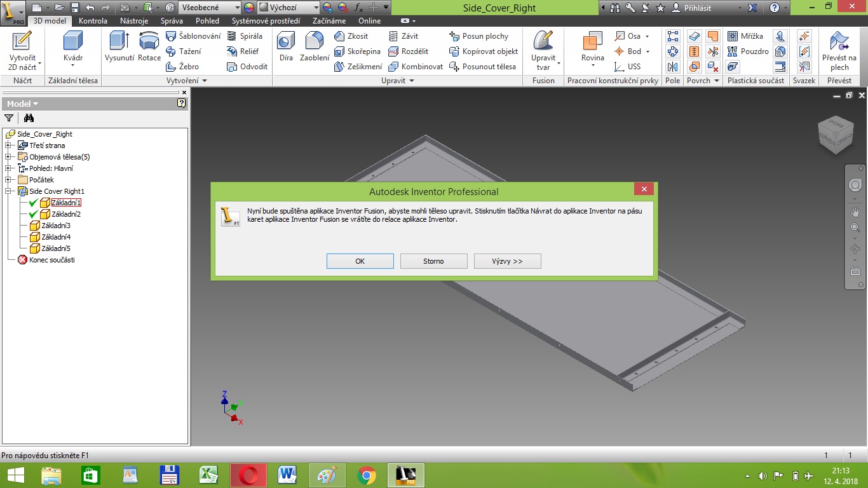
Task: Expand the Třetí strana tree node
Action: [x=8, y=146]
